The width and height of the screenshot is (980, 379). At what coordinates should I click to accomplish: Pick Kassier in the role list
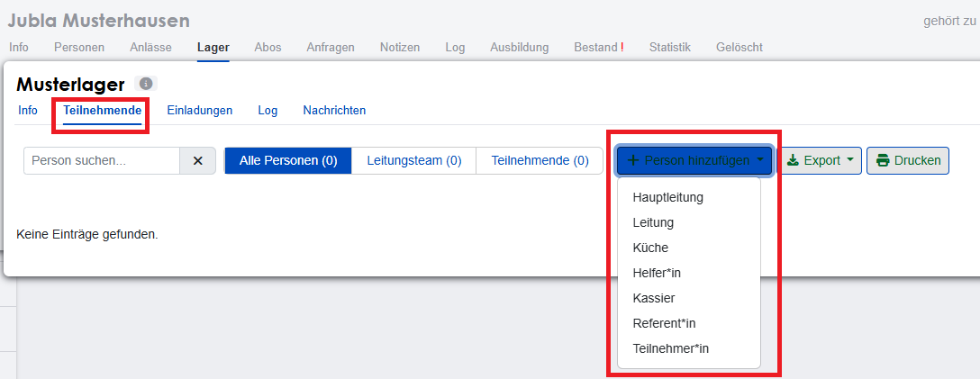click(x=654, y=299)
